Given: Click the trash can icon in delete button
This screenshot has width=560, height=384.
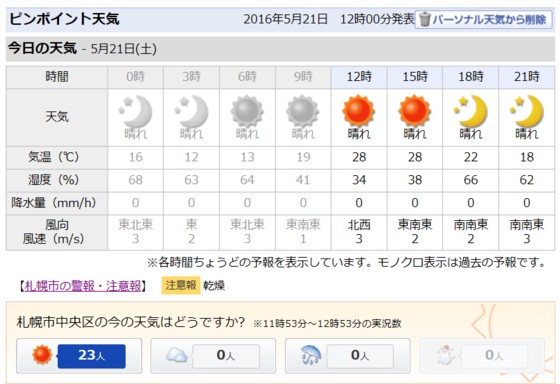Looking at the screenshot, I should (425, 19).
